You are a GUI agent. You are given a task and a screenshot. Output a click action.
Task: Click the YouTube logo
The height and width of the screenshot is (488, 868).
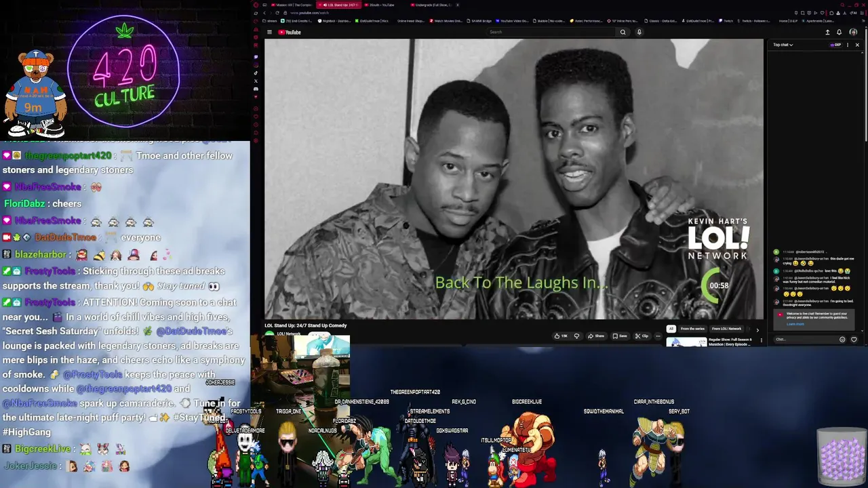pos(290,32)
